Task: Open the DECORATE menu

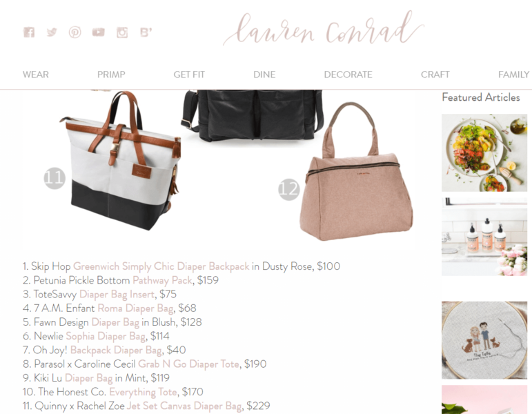Action: pos(348,75)
